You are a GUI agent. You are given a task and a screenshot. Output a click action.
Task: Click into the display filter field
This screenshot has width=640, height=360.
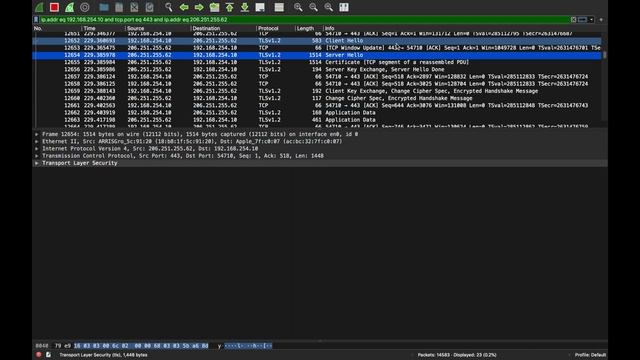(x=304, y=20)
